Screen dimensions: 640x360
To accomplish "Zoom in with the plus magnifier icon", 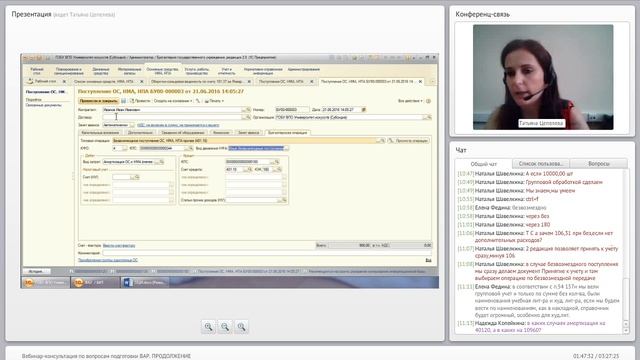I will pyautogui.click(x=209, y=327).
